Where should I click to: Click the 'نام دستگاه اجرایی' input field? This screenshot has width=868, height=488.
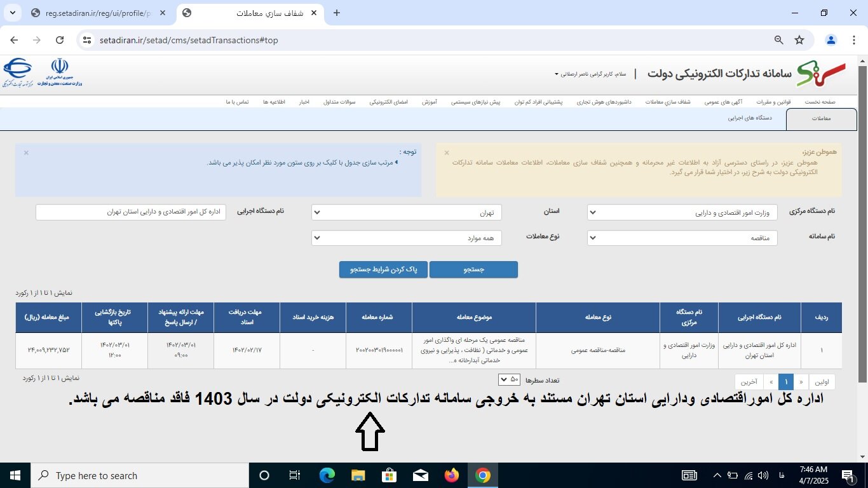pyautogui.click(x=131, y=212)
